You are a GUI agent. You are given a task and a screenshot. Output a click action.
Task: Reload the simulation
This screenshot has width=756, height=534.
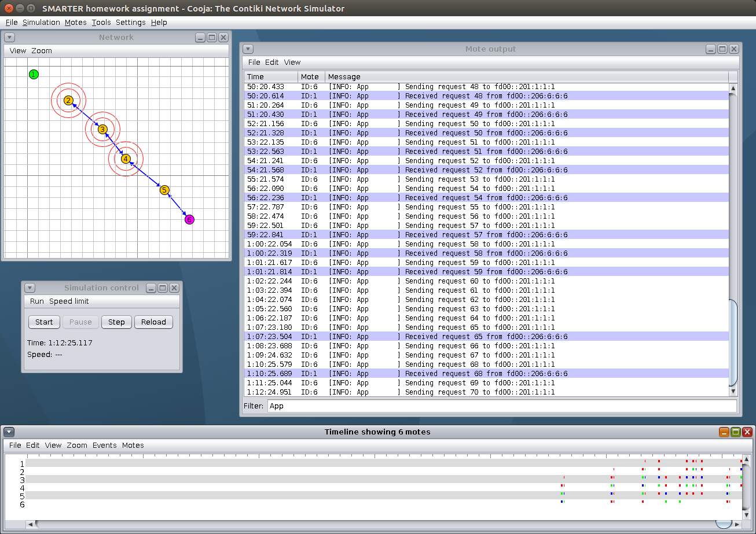(x=153, y=322)
